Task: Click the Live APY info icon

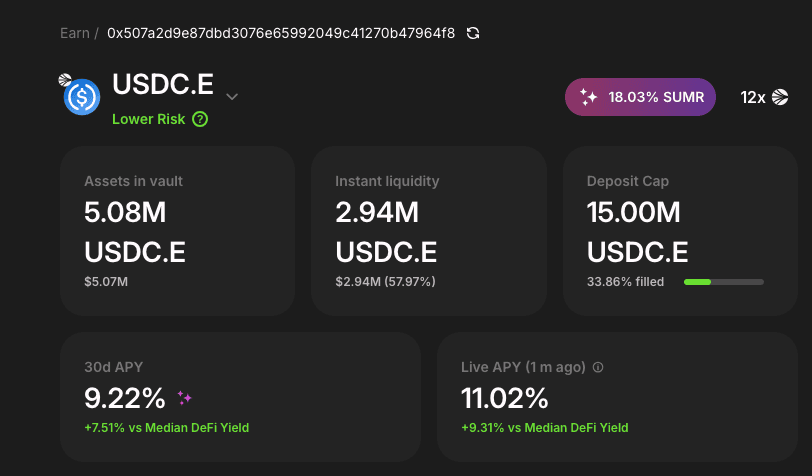Action: pos(598,367)
